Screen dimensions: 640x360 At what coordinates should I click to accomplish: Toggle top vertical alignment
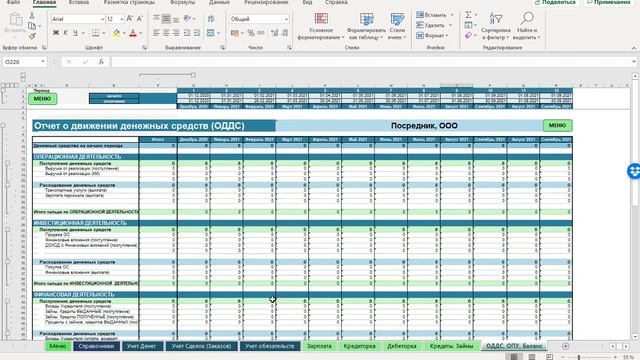(x=156, y=18)
